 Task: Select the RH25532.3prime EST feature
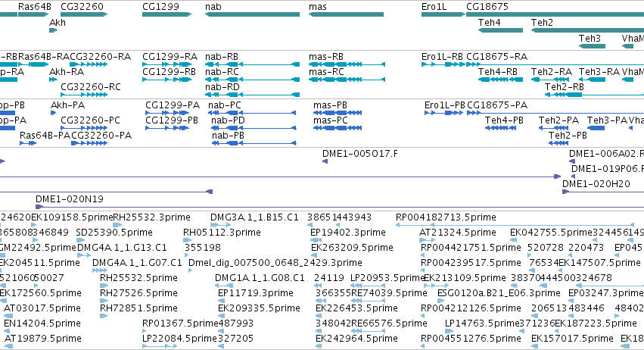[x=117, y=225]
